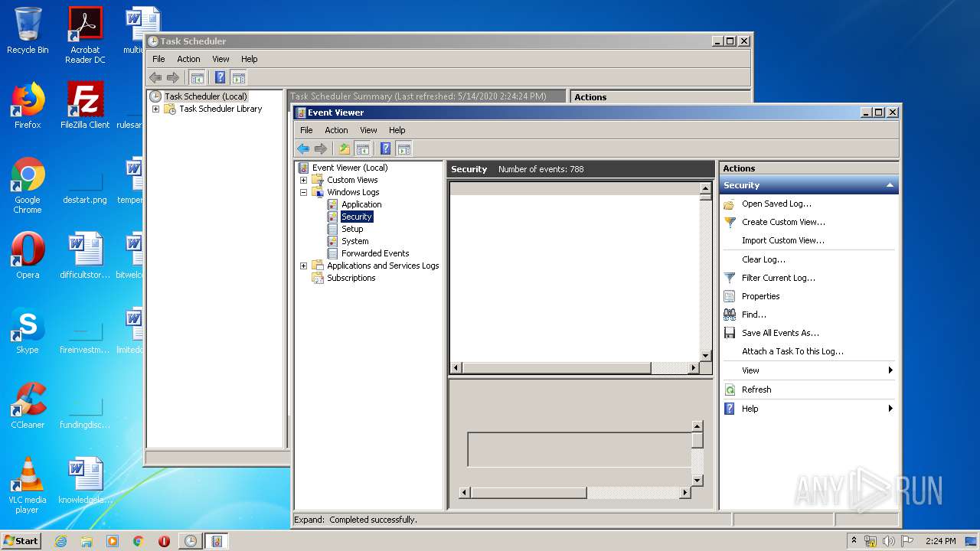Click Up one level icon in Event Viewer
The width and height of the screenshot is (980, 551).
click(345, 148)
